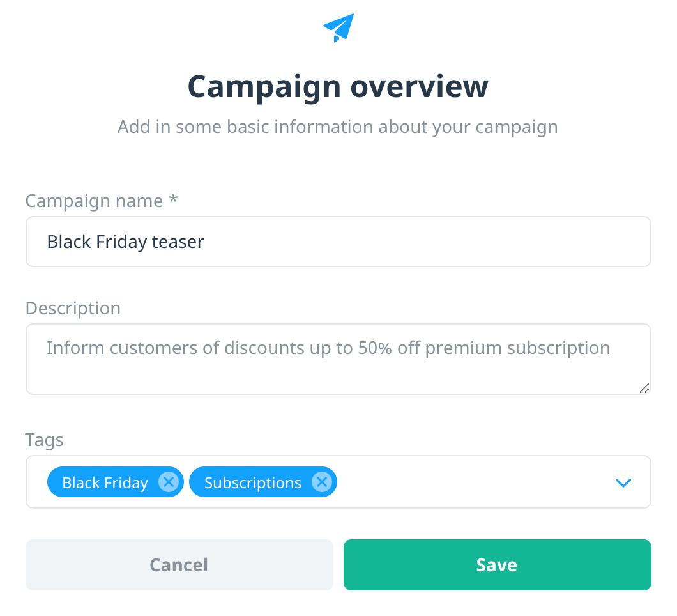This screenshot has width=677, height=616.
Task: Focus the Campaign name input field
Action: 338,242
